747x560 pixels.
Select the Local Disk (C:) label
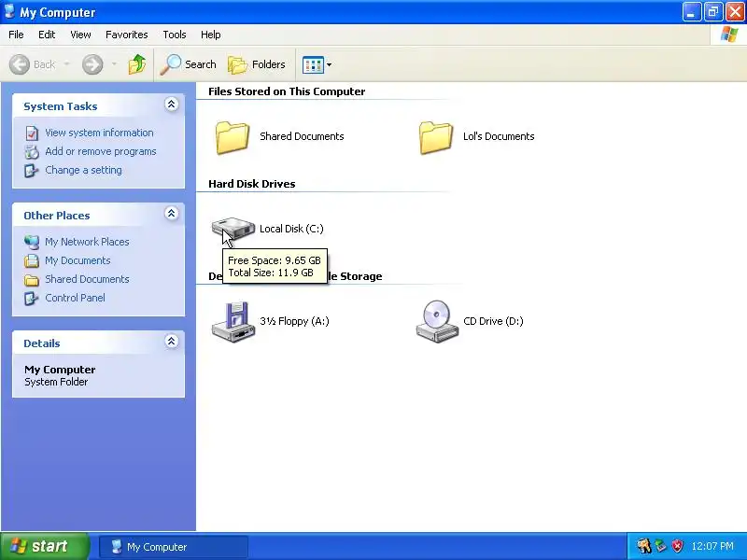[291, 229]
